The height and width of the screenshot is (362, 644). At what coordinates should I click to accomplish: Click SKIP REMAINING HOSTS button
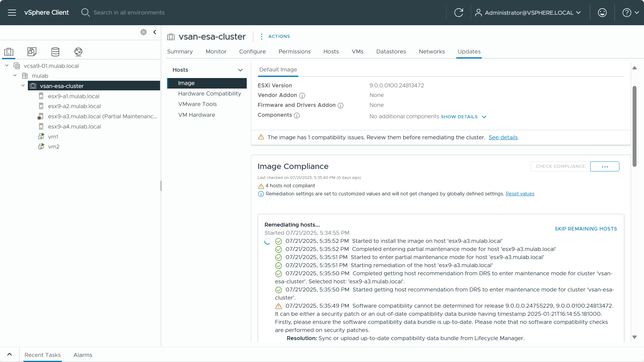coord(586,229)
